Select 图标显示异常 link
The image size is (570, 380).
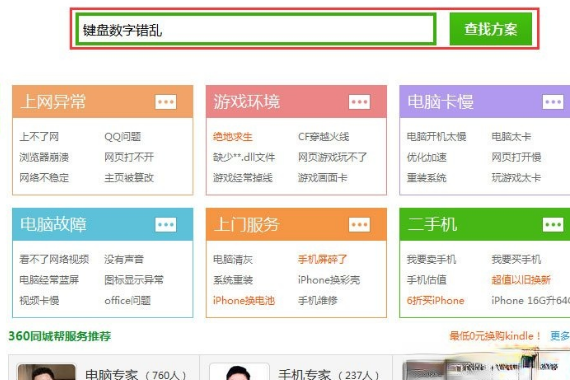click(x=134, y=280)
